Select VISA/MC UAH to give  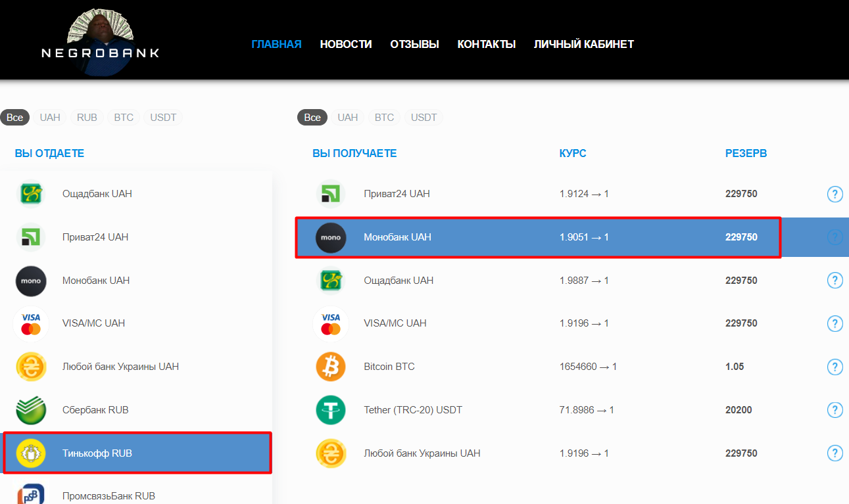coord(136,323)
